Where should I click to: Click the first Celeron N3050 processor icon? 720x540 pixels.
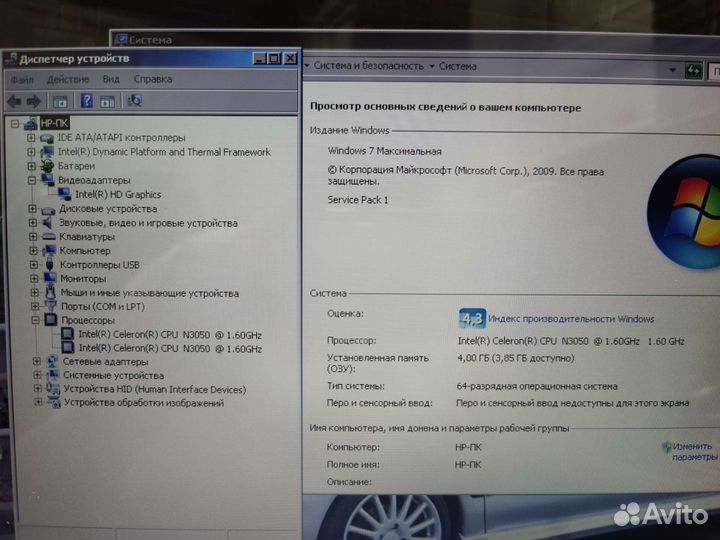pos(68,334)
